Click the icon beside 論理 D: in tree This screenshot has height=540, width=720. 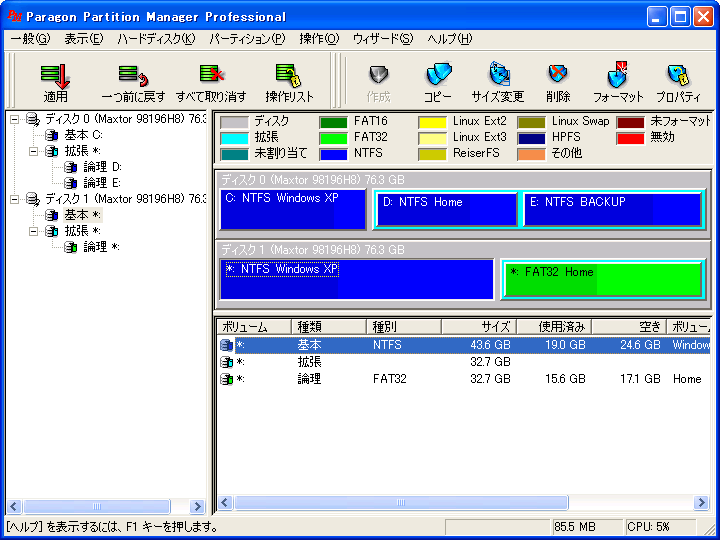click(70, 167)
